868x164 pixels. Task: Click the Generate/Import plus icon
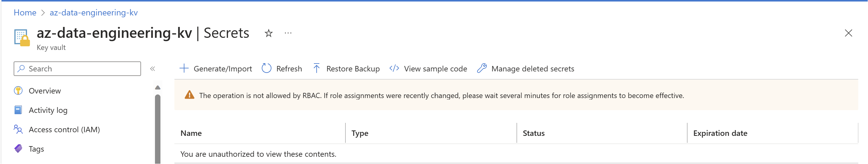(x=184, y=69)
